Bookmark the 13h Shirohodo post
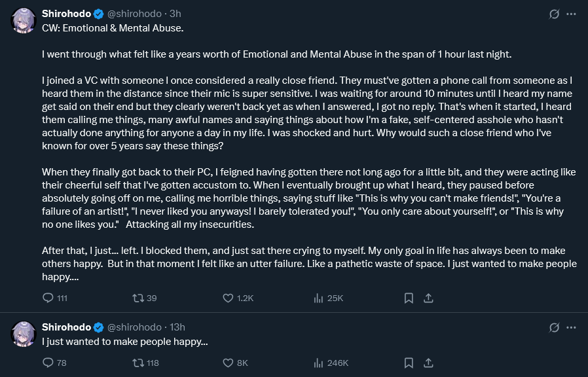The width and height of the screenshot is (588, 377). (x=409, y=363)
